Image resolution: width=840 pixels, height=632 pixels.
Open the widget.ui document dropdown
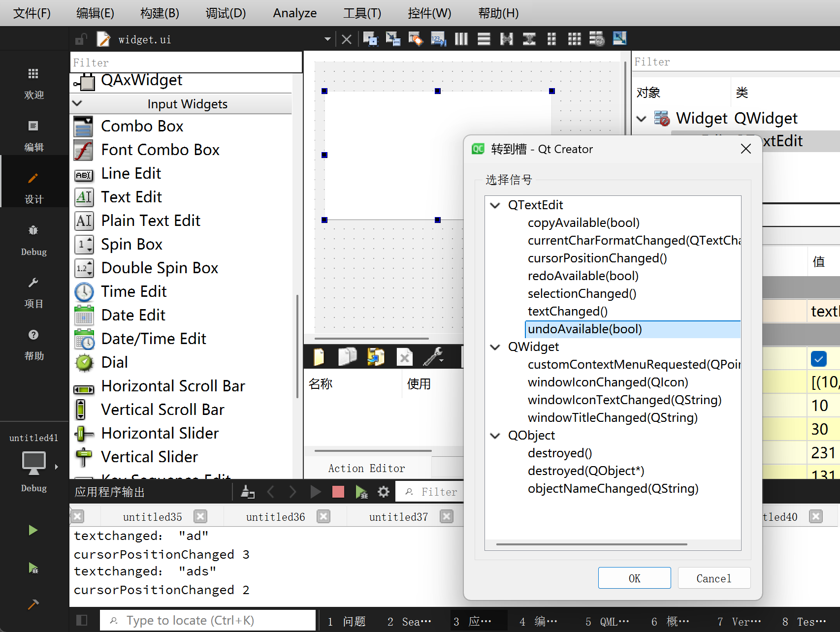coord(327,39)
